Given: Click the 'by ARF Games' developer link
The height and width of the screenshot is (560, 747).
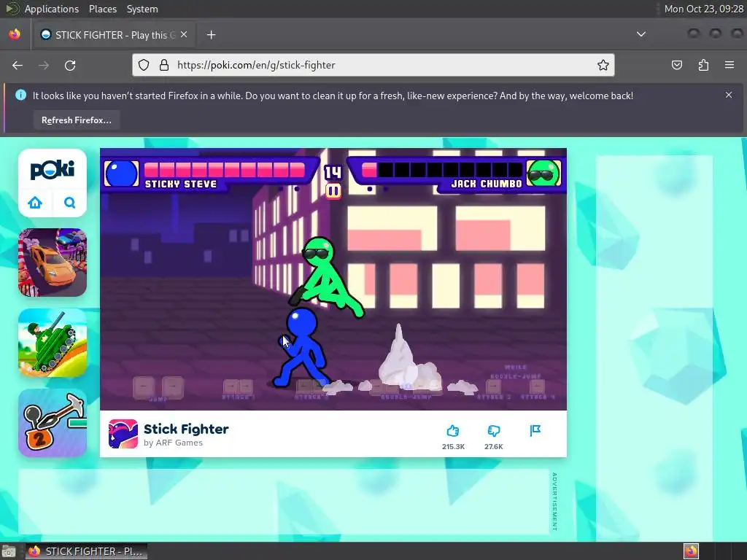Looking at the screenshot, I should tap(174, 443).
